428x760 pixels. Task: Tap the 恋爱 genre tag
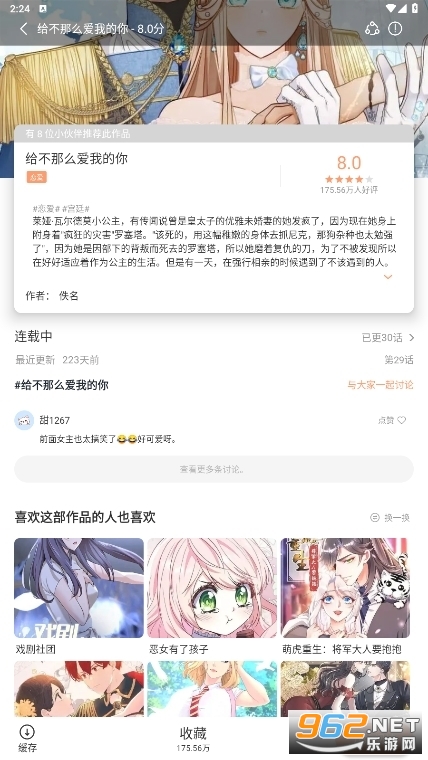pyautogui.click(x=36, y=177)
